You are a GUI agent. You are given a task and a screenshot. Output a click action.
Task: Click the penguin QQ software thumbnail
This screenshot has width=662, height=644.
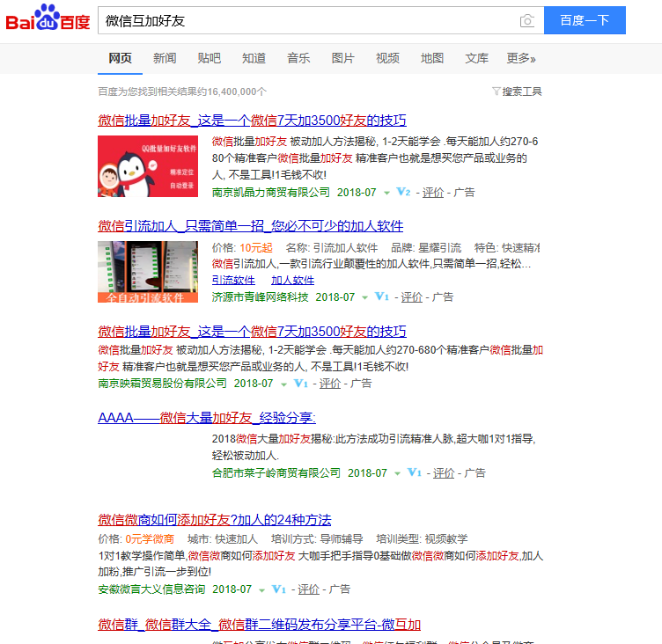click(148, 166)
